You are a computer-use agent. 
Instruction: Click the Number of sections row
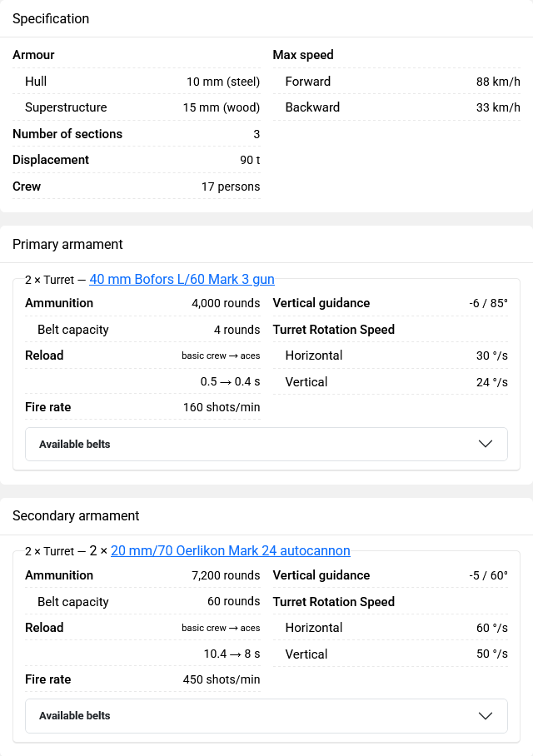click(136, 134)
